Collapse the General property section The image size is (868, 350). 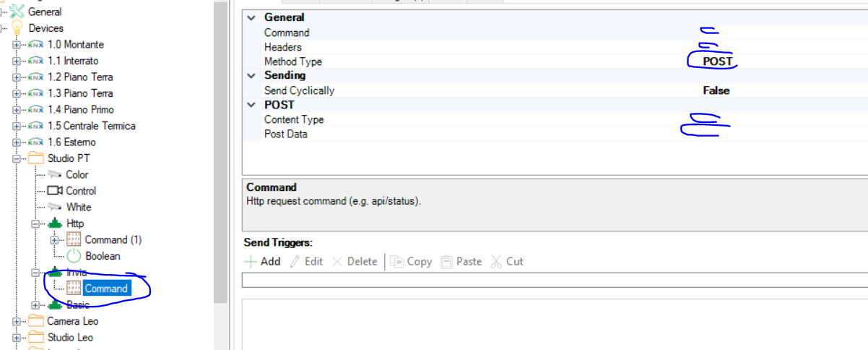click(251, 17)
